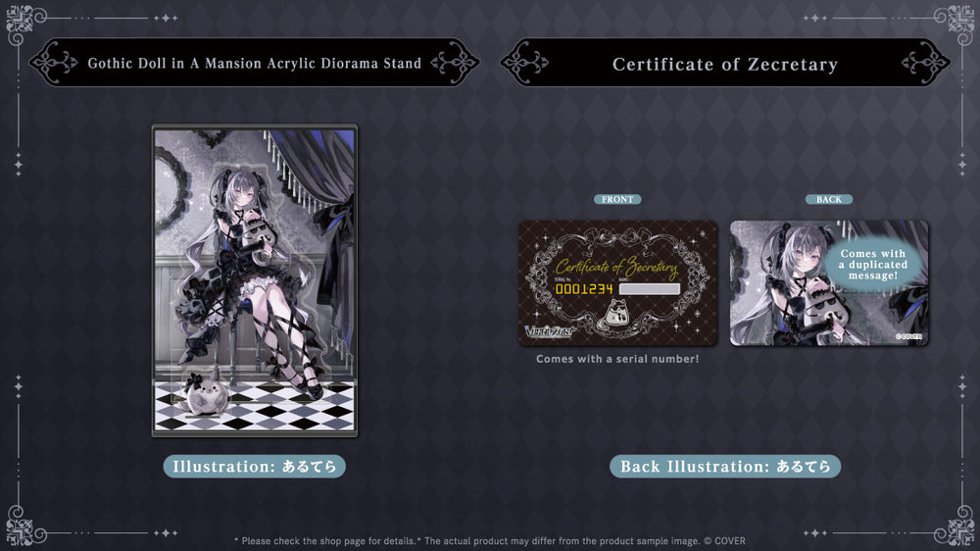Image resolution: width=980 pixels, height=551 pixels.
Task: Click the logo on the front card's bottom-left
Action: point(550,330)
